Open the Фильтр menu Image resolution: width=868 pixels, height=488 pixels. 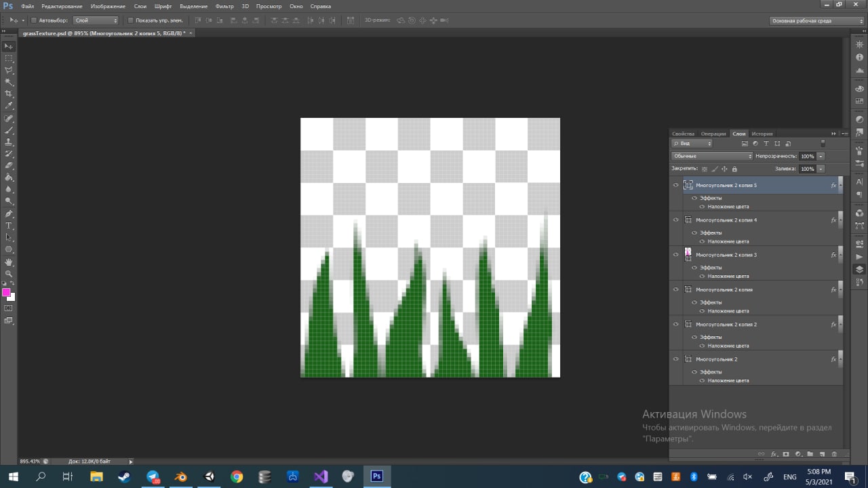coord(224,6)
